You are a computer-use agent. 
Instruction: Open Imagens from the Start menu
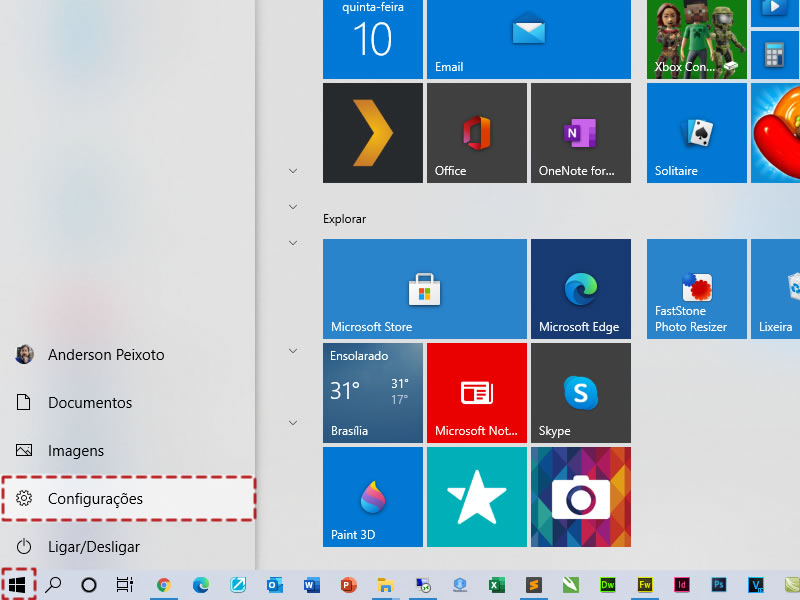click(128, 451)
